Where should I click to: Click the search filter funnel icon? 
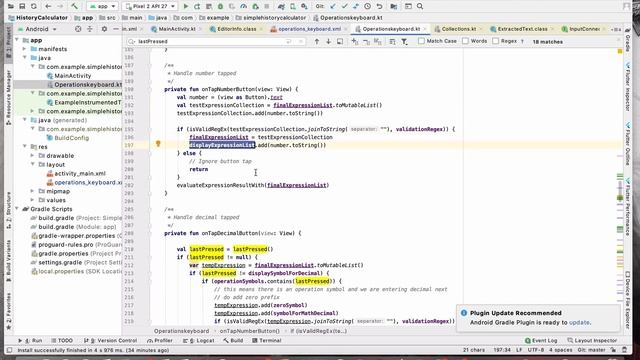pos(404,41)
